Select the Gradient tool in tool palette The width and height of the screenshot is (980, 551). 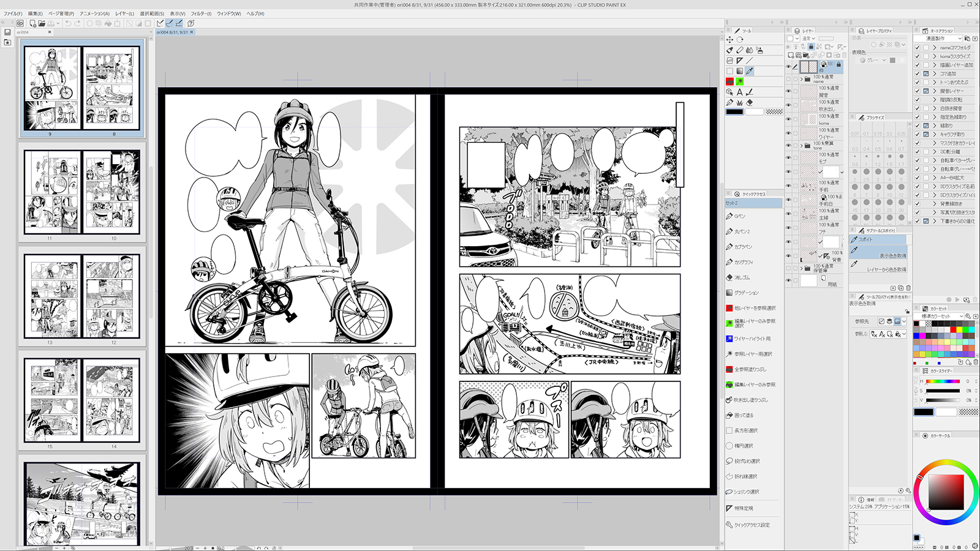[740, 71]
